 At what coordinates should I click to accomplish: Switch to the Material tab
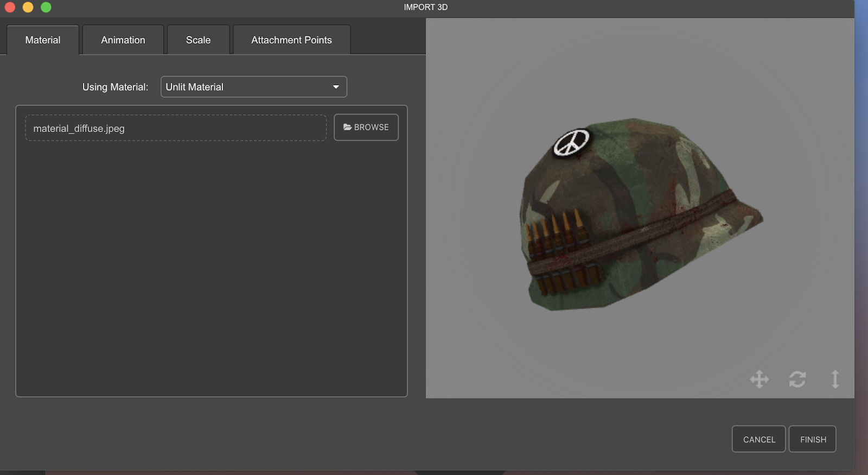tap(43, 40)
